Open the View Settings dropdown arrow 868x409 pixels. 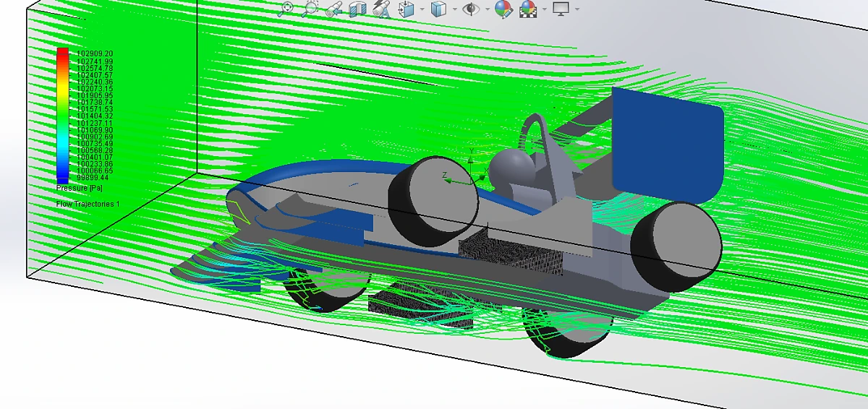point(577,9)
